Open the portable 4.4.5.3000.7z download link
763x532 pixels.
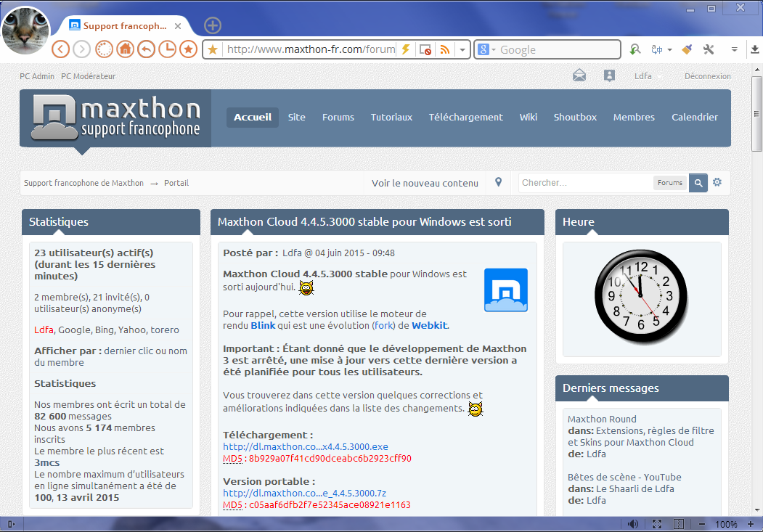coord(305,494)
